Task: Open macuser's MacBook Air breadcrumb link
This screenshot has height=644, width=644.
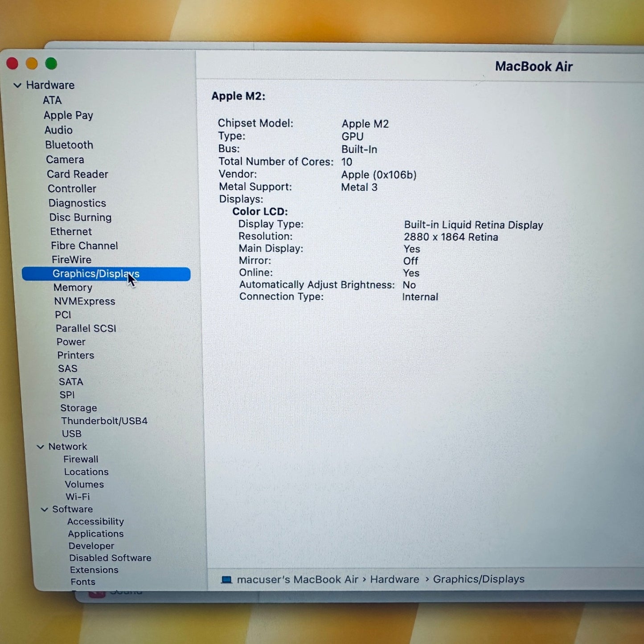Action: [296, 579]
